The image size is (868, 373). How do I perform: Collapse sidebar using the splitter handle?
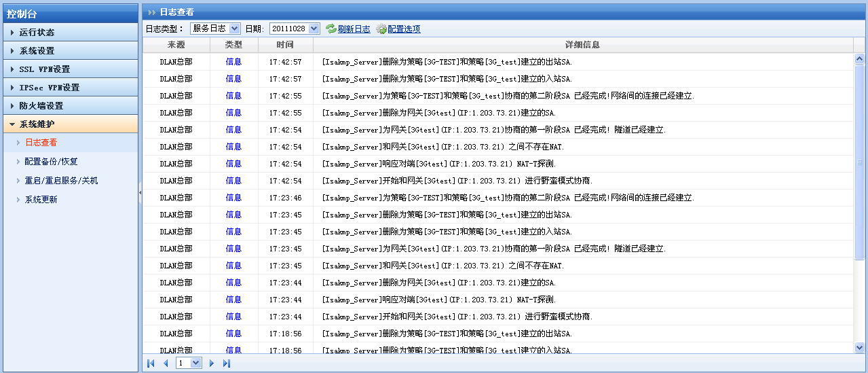click(x=140, y=193)
